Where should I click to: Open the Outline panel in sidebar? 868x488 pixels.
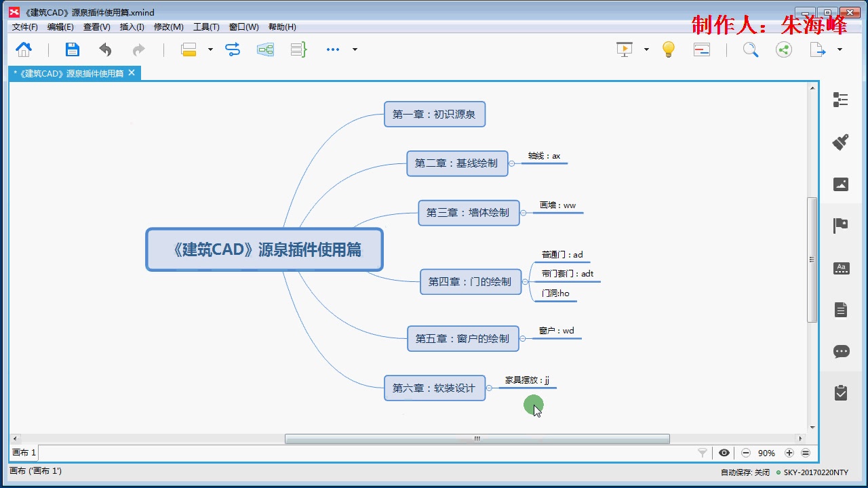[x=841, y=100]
